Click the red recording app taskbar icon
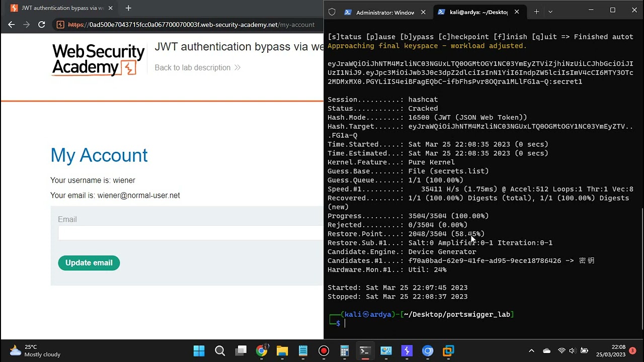 pos(324,350)
